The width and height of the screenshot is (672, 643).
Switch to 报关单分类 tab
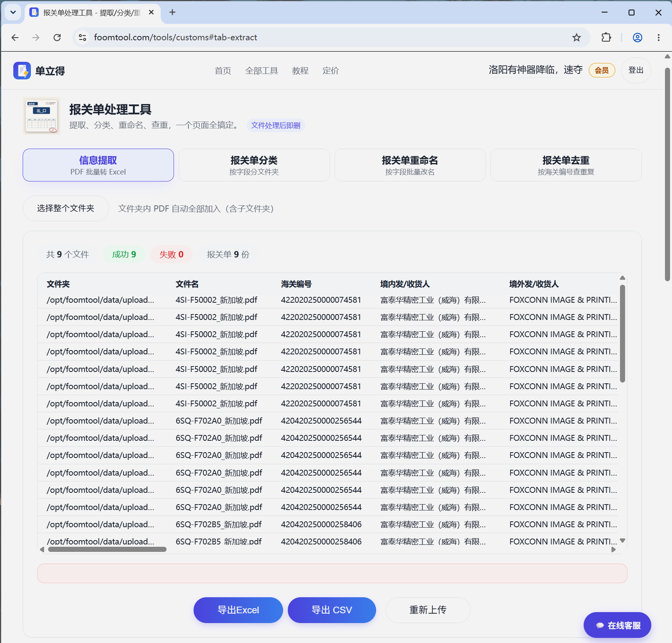click(x=254, y=165)
